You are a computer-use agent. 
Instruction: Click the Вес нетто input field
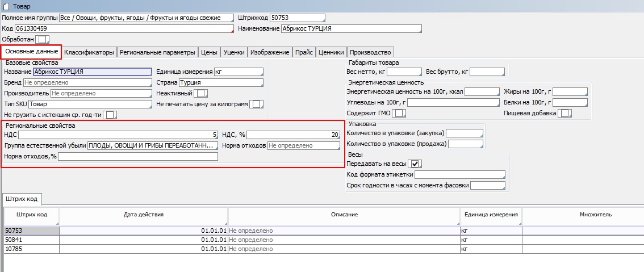pyautogui.click(x=404, y=72)
